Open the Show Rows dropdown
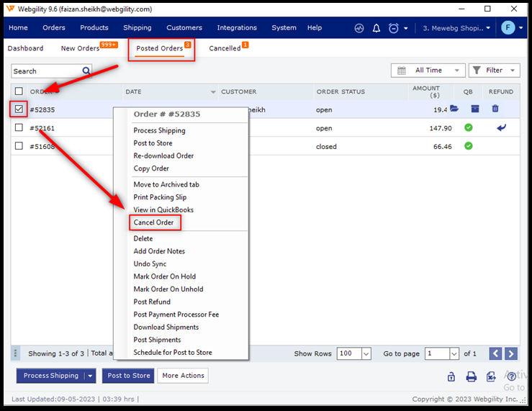 354,354
